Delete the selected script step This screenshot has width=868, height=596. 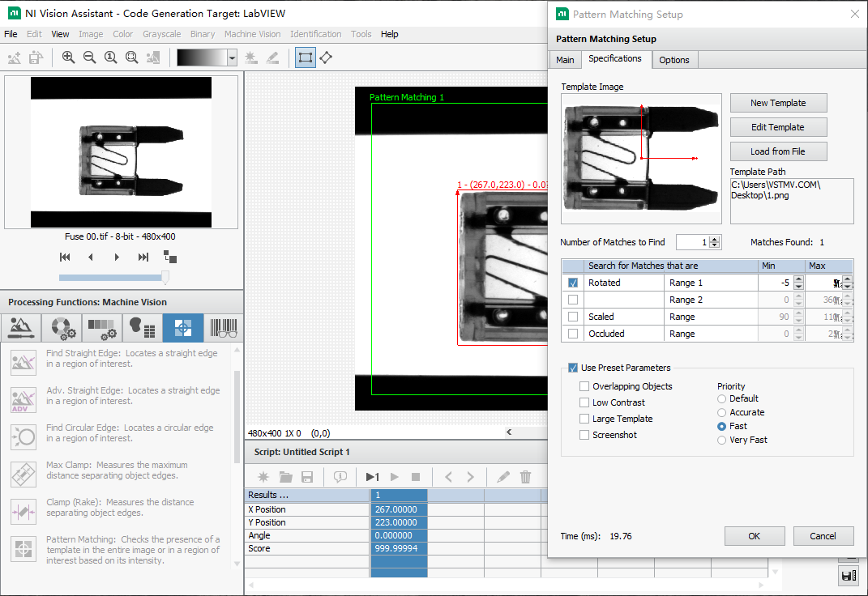click(x=525, y=477)
